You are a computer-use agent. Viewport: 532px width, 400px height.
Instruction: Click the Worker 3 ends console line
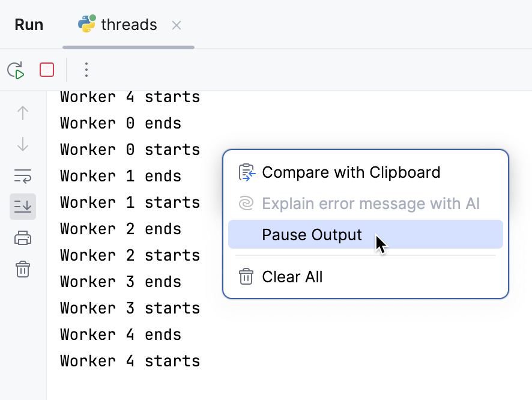point(120,281)
